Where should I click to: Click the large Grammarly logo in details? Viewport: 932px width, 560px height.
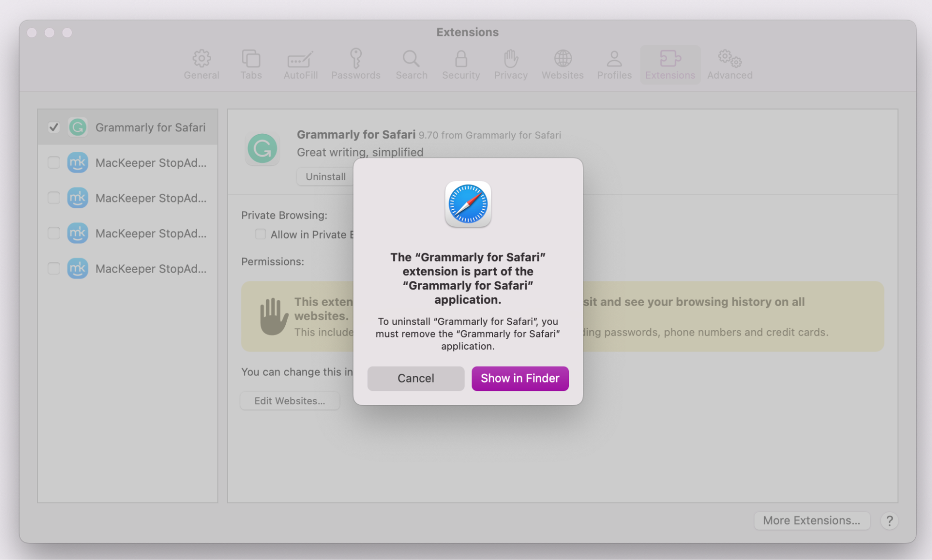click(x=262, y=149)
